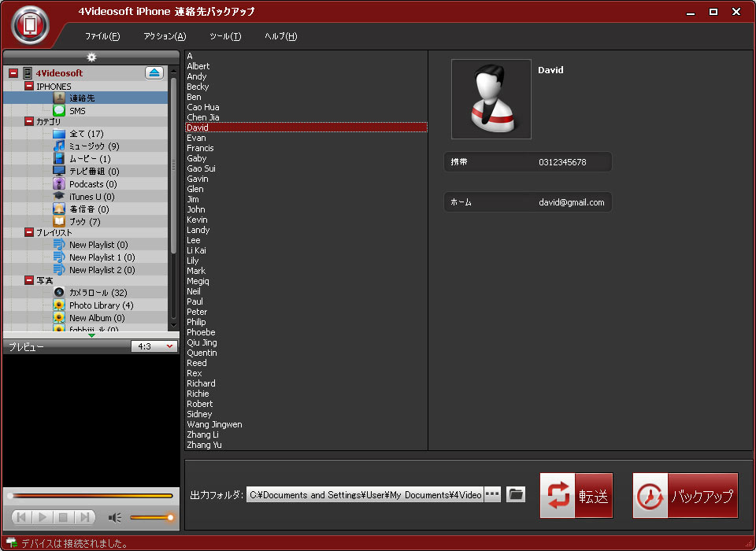Screen dimensions: 756x551
Task: Collapse the カテゴリ tree node
Action: pos(29,121)
